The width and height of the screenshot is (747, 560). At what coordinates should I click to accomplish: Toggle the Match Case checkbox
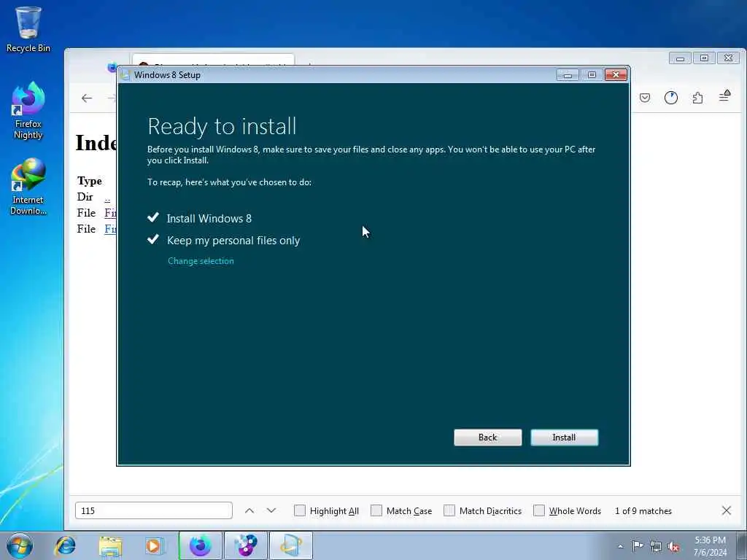tap(376, 510)
